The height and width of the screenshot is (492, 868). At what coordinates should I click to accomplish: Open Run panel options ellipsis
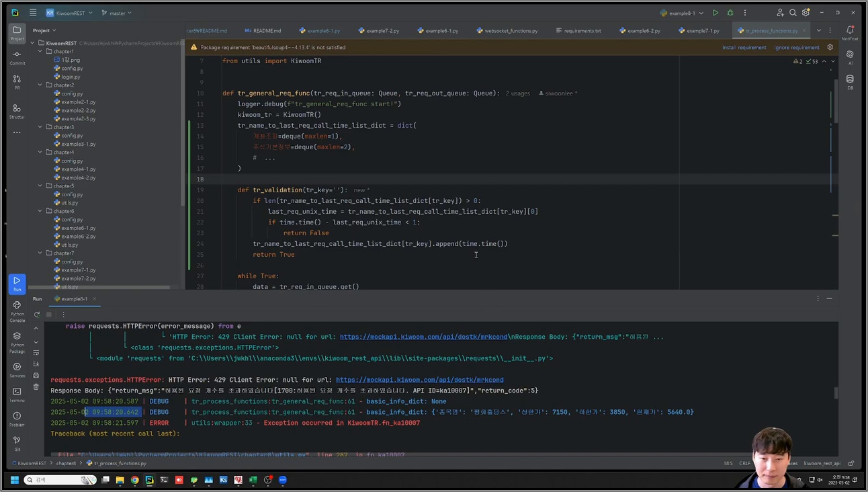coord(818,298)
